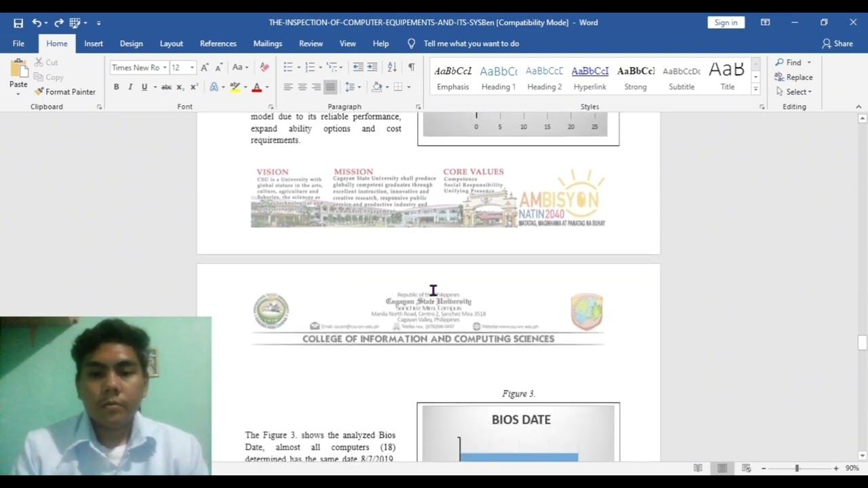Apply text effects and typography
The height and width of the screenshot is (488, 868).
(214, 87)
